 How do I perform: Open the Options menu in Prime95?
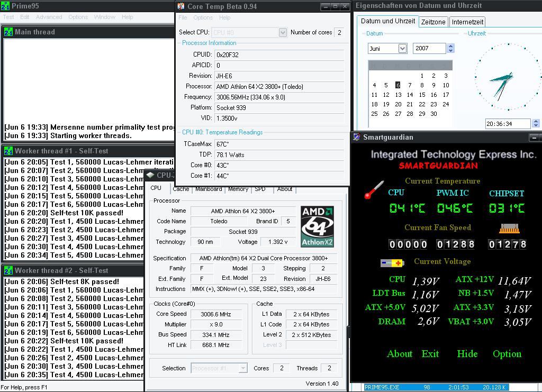78,17
